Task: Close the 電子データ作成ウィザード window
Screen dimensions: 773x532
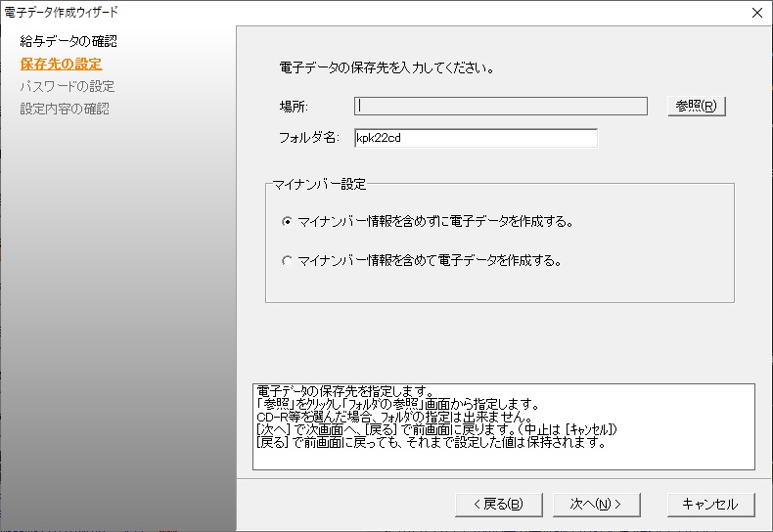Action: 757,13
